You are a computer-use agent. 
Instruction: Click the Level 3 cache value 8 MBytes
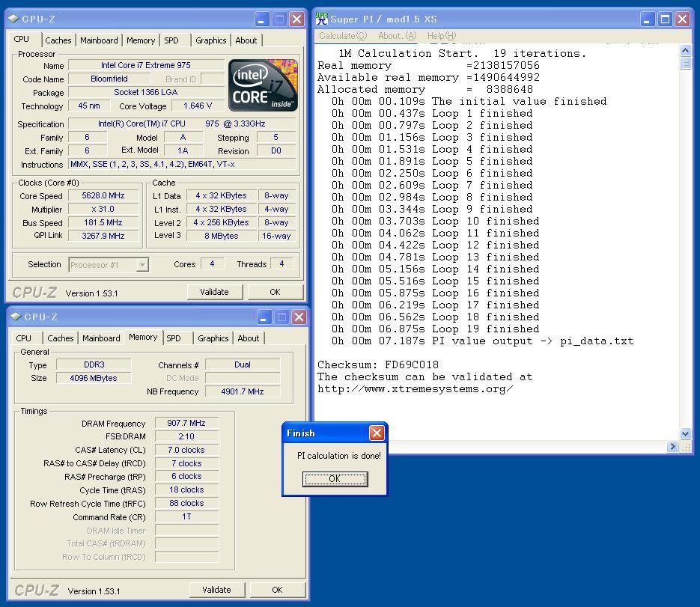point(222,236)
